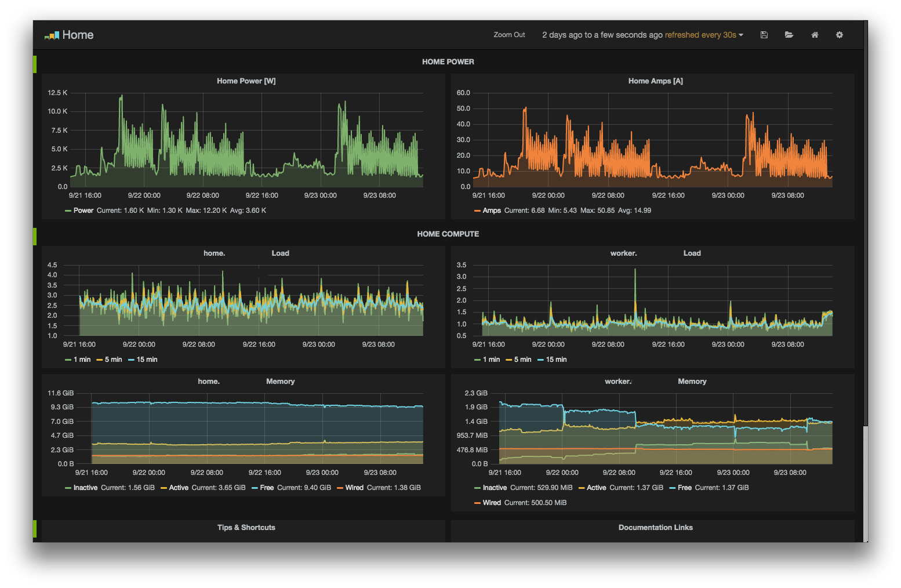Toggle Inactive series in home Memory legend

85,488
